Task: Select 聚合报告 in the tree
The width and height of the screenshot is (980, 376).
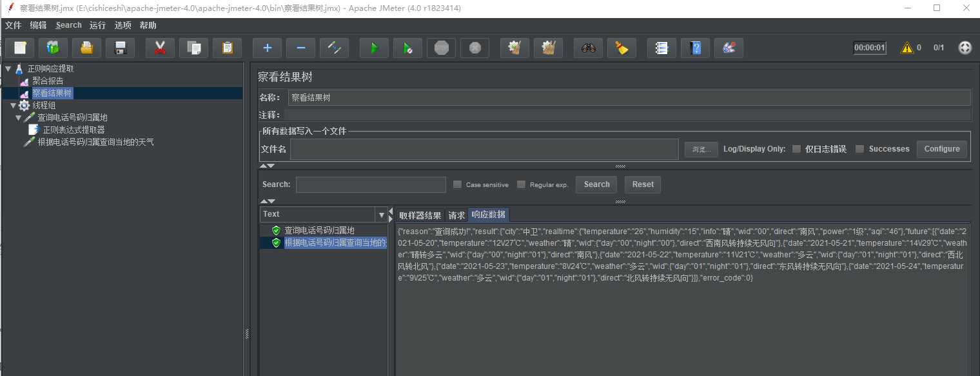Action: [x=48, y=81]
